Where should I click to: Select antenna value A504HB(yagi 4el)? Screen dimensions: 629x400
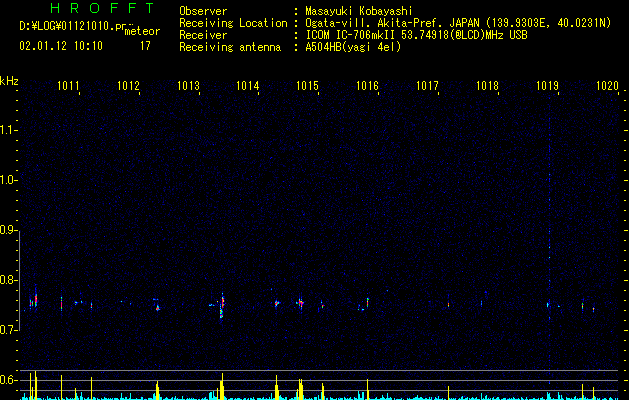(353, 47)
